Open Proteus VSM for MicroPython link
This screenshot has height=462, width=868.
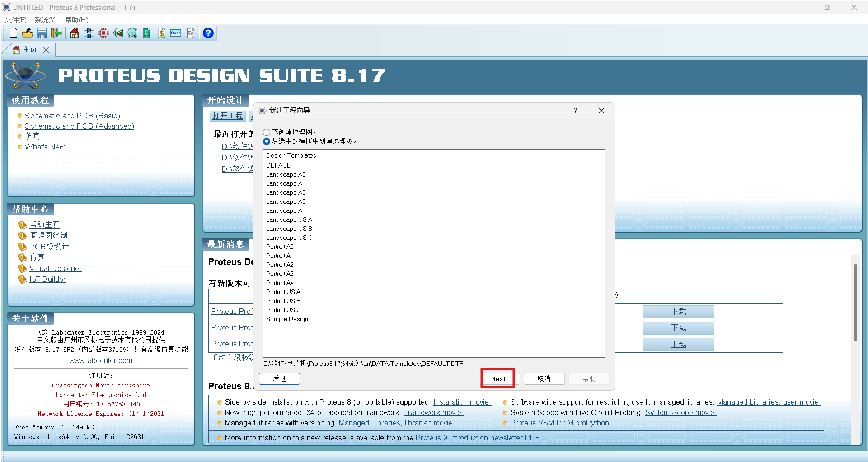(x=561, y=423)
